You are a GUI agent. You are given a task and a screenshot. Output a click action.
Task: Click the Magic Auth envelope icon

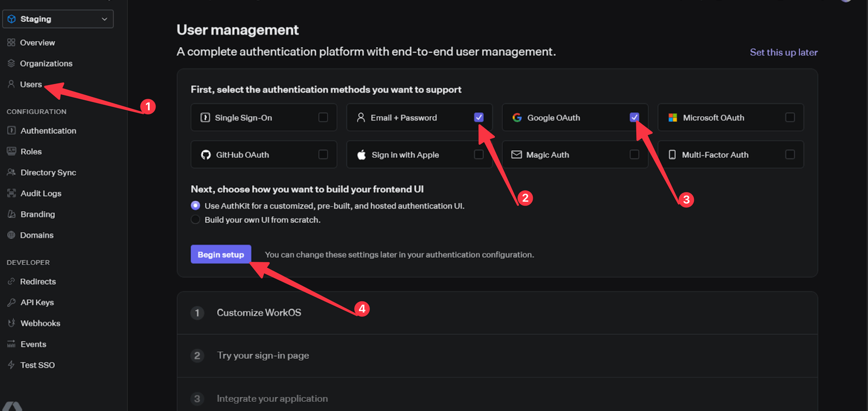click(516, 155)
